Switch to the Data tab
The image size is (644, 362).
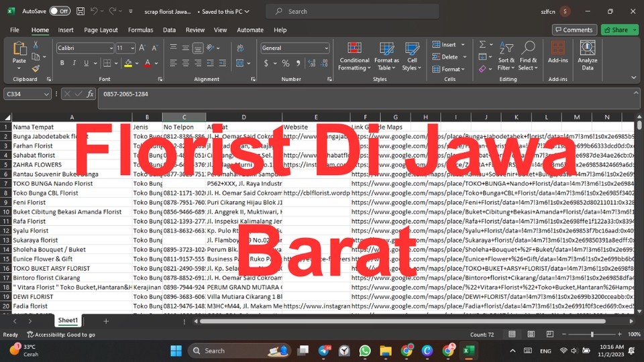pos(169,30)
